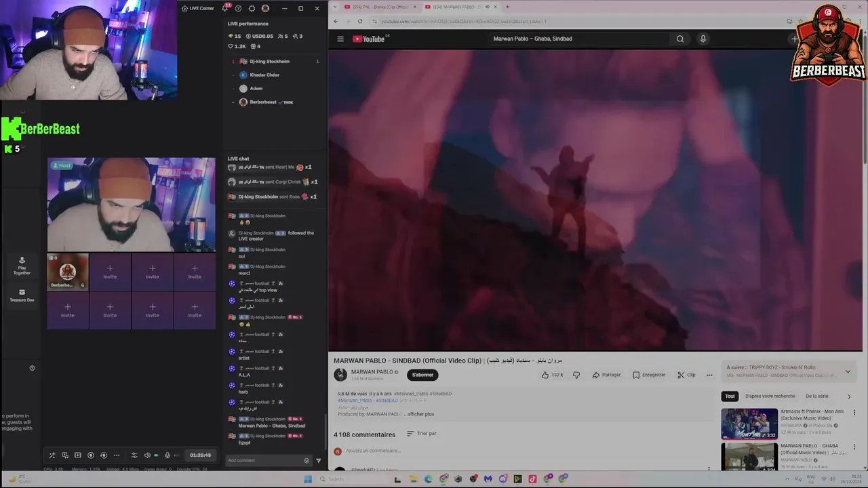Expand the À suivre playlist panel chevron
The height and width of the screenshot is (488, 868).
848,371
